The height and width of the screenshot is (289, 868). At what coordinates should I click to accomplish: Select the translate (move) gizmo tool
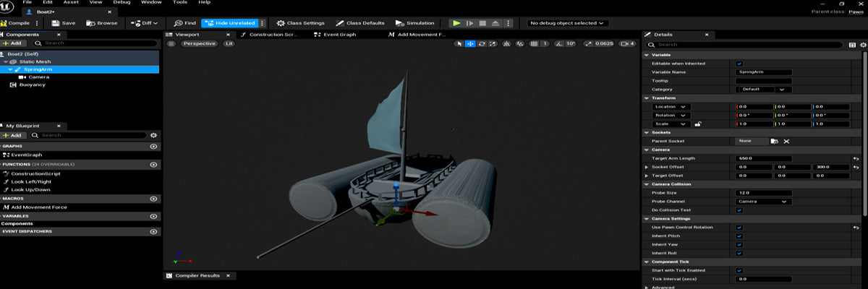click(x=470, y=44)
